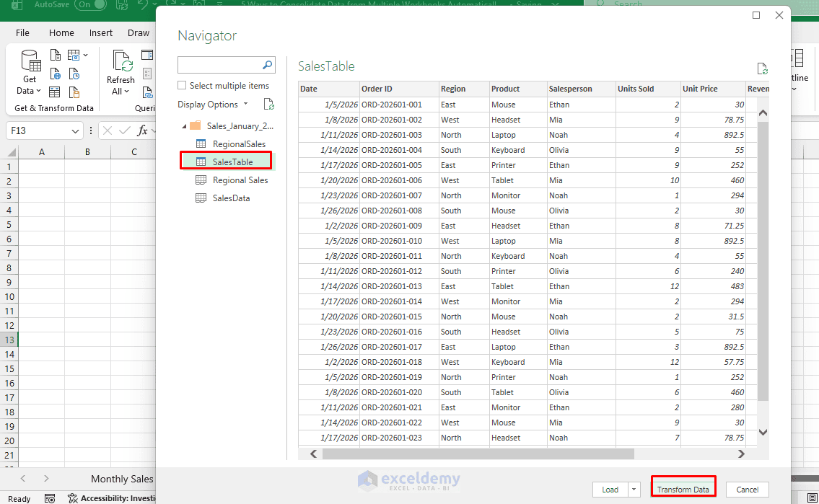
Task: Select the Monthly Sales sheet tab
Action: point(122,479)
